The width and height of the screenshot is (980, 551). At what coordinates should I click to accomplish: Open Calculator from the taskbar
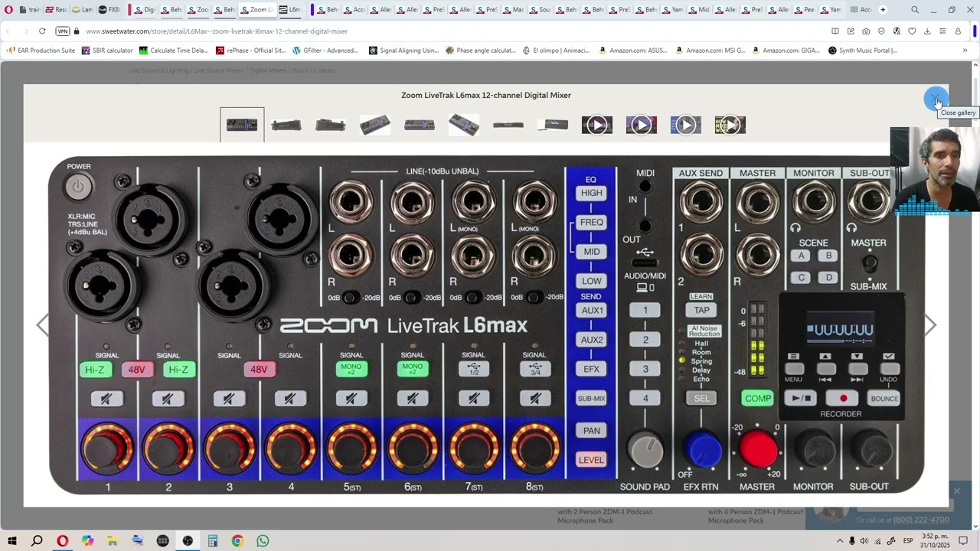(x=213, y=541)
